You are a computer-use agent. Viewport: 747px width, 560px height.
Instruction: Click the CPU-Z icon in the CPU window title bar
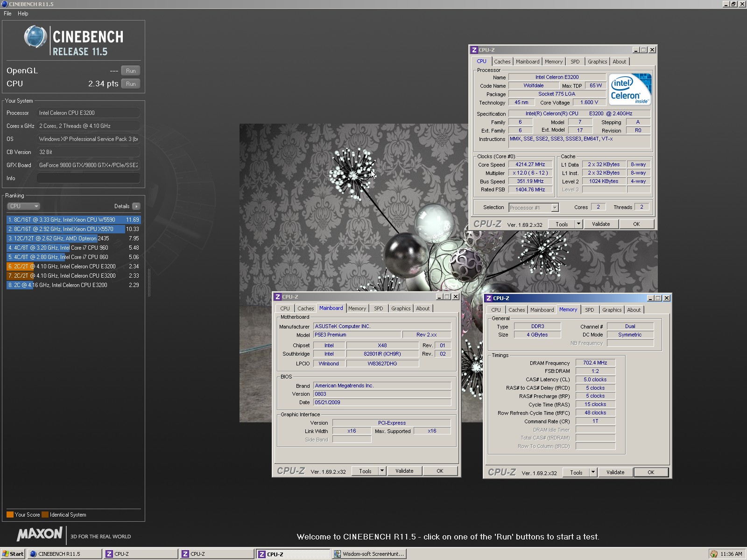[x=474, y=50]
